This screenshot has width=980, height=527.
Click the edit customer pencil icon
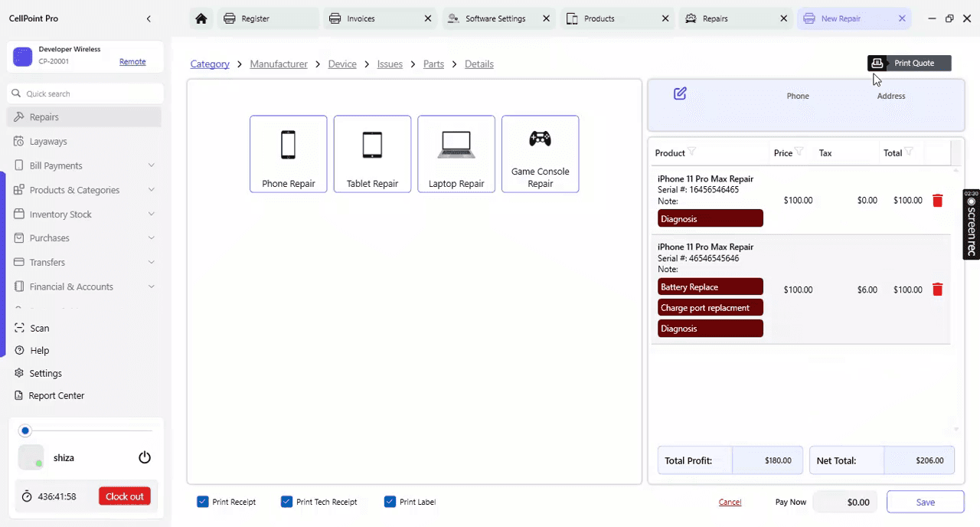click(x=680, y=93)
